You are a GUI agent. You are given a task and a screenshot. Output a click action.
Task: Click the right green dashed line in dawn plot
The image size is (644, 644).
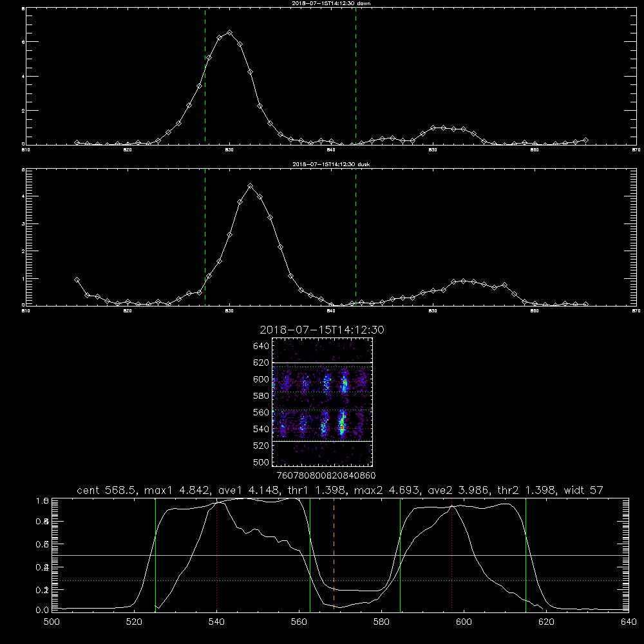pyautogui.click(x=355, y=76)
